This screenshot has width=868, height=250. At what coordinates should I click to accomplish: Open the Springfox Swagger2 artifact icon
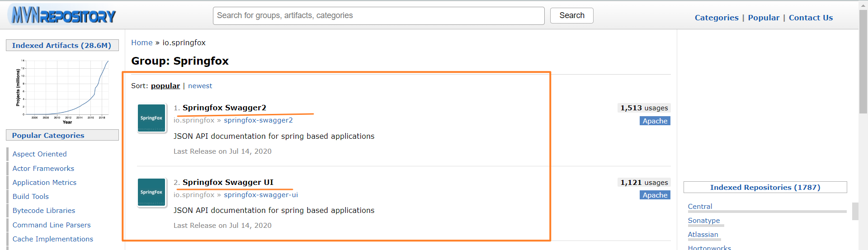pos(151,118)
